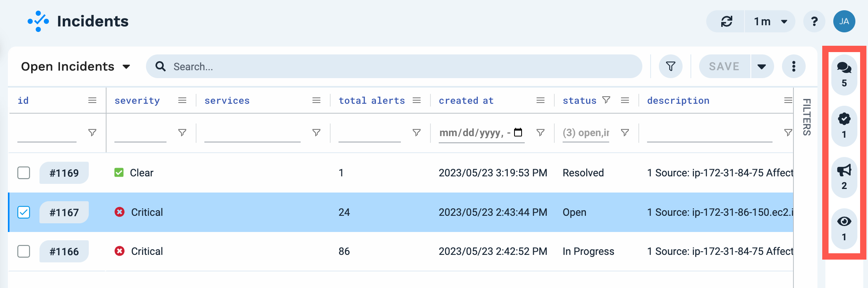Open filter options funnel under created at
868x288 pixels.
coord(541,133)
